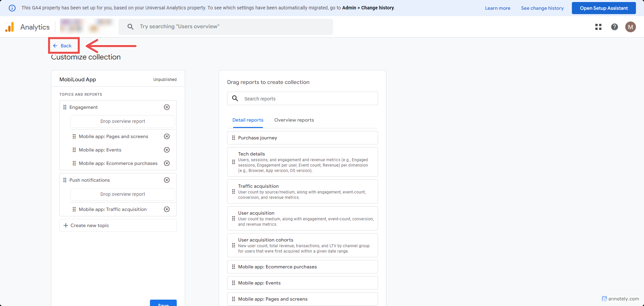Open the account avatar M
The height and width of the screenshot is (306, 644).
tap(631, 27)
